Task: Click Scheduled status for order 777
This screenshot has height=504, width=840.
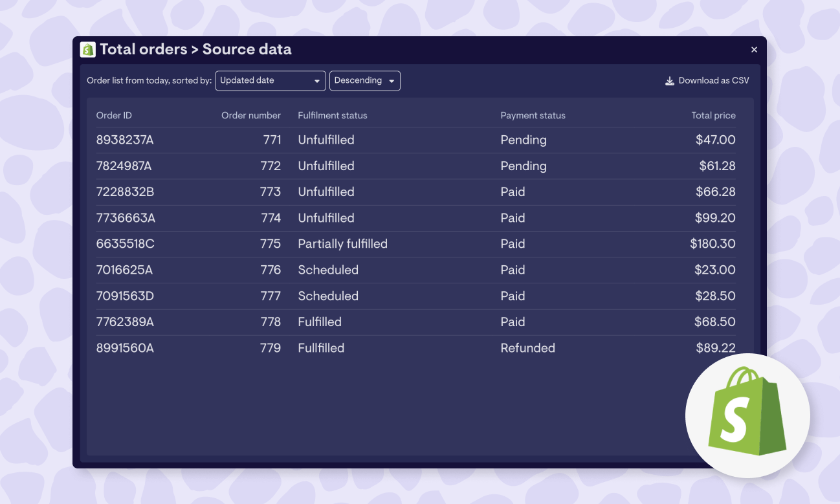Action: pyautogui.click(x=328, y=296)
